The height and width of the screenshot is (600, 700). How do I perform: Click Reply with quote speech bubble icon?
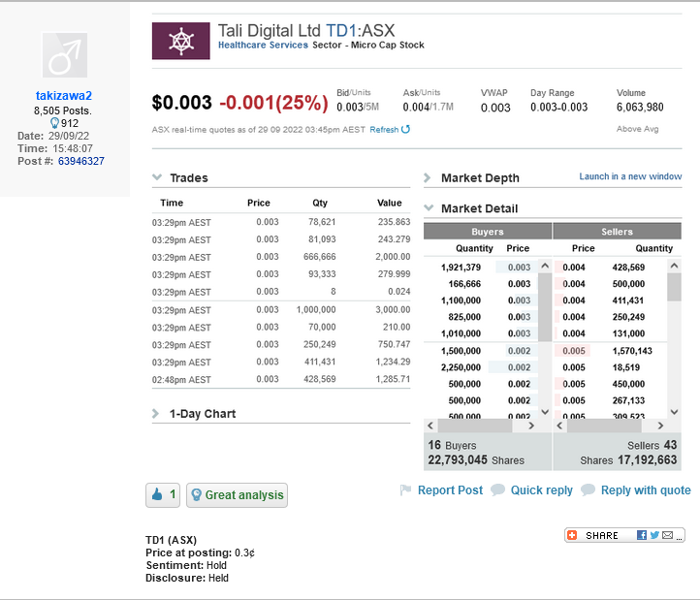click(588, 490)
